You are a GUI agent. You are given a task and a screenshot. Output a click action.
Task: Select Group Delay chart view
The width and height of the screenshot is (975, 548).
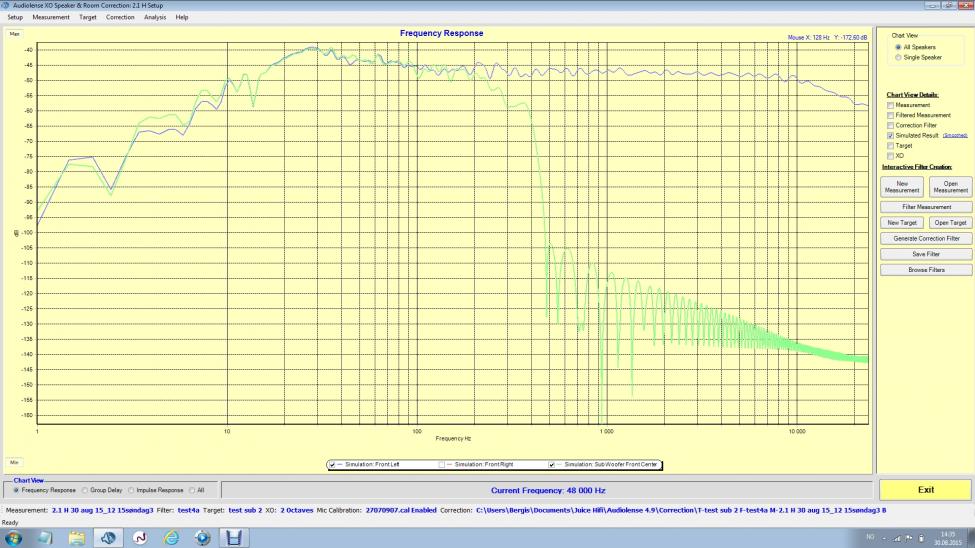tap(85, 490)
